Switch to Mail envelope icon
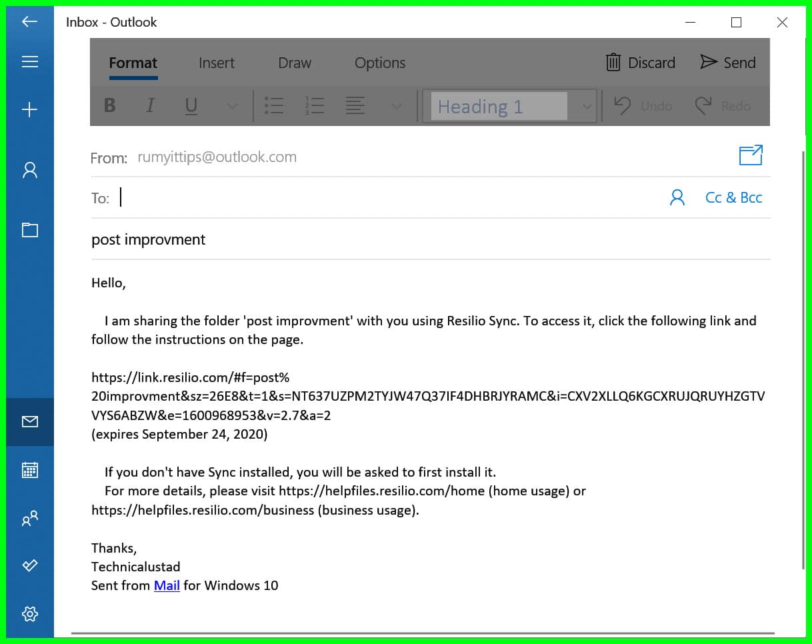This screenshot has width=812, height=644. 29,421
